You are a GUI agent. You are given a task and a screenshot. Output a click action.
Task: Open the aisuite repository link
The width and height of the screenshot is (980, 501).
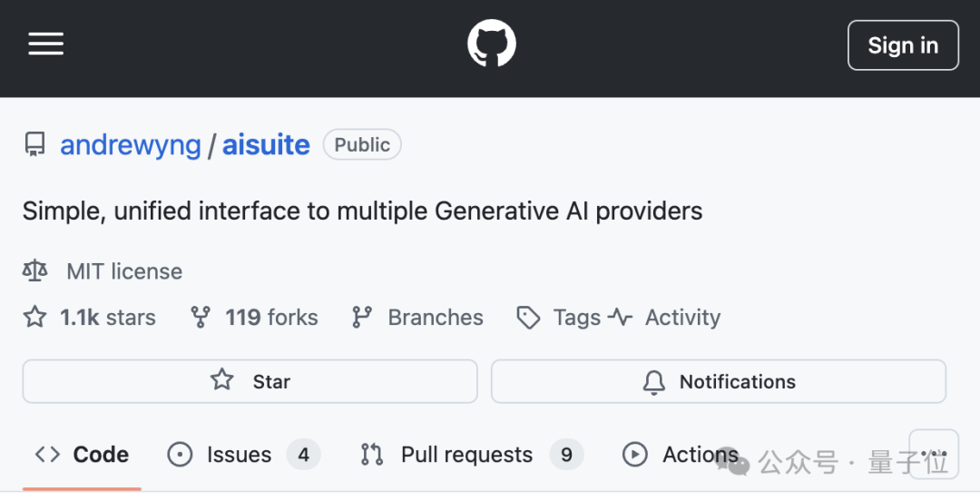coord(266,145)
